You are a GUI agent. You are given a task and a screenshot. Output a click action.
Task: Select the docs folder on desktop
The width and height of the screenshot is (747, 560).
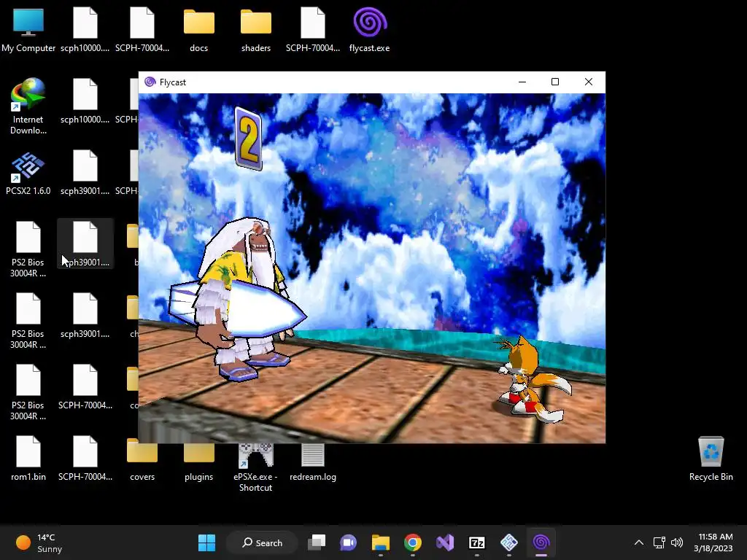tap(198, 29)
